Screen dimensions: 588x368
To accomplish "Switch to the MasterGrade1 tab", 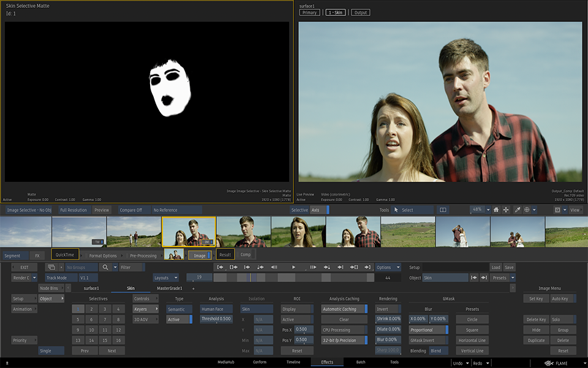I will coord(170,288).
